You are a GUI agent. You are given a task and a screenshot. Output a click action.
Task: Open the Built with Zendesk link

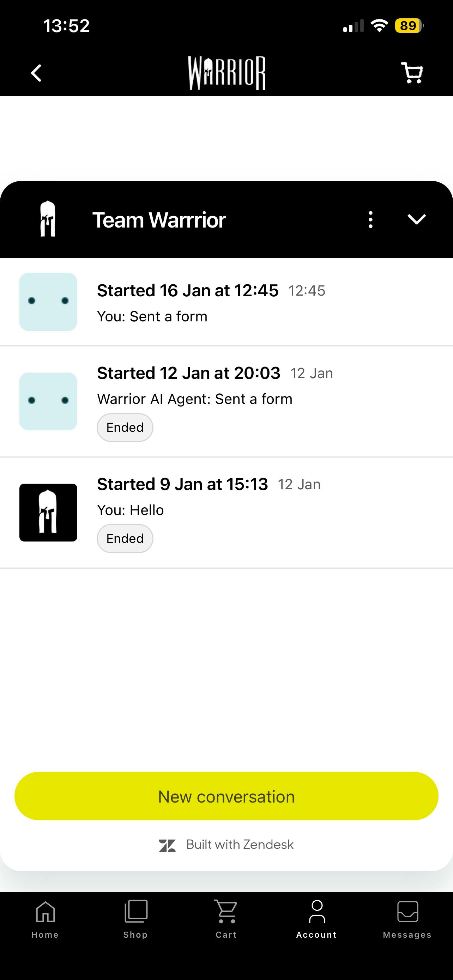pos(227,845)
